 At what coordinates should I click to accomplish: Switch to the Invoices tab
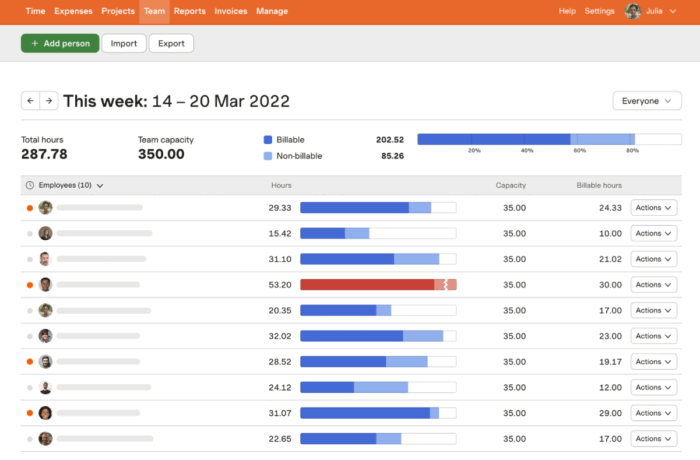coord(231,11)
